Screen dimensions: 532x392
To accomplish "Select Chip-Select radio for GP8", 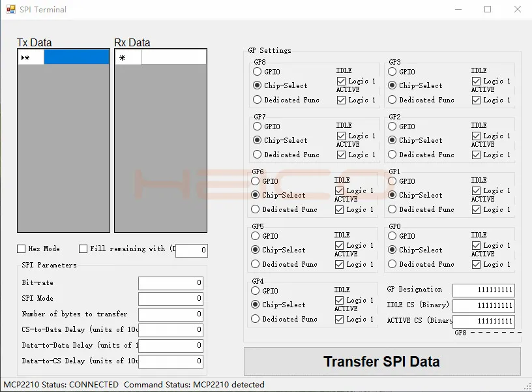I will tap(257, 85).
